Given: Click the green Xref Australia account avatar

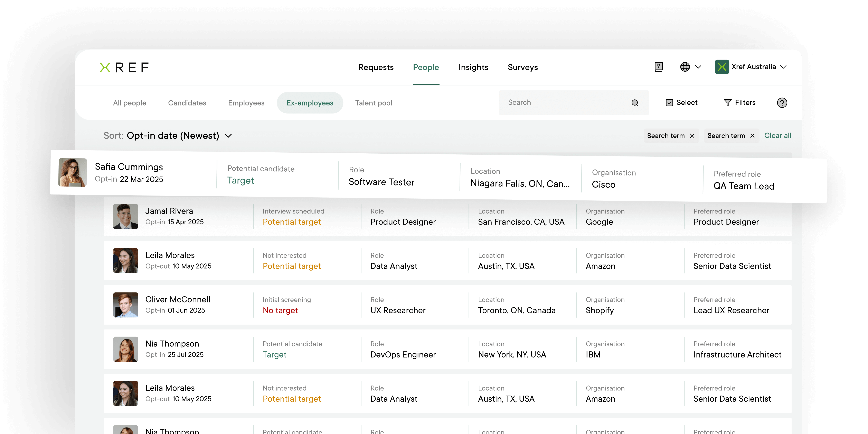Looking at the screenshot, I should [x=722, y=67].
